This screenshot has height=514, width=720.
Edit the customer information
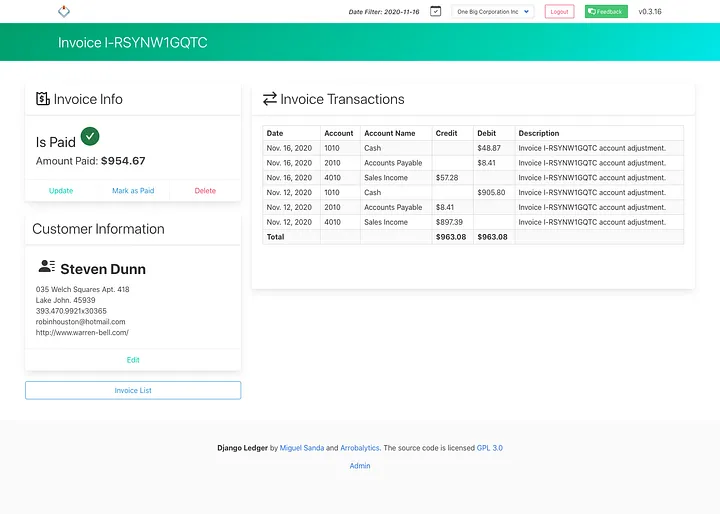pyautogui.click(x=133, y=360)
